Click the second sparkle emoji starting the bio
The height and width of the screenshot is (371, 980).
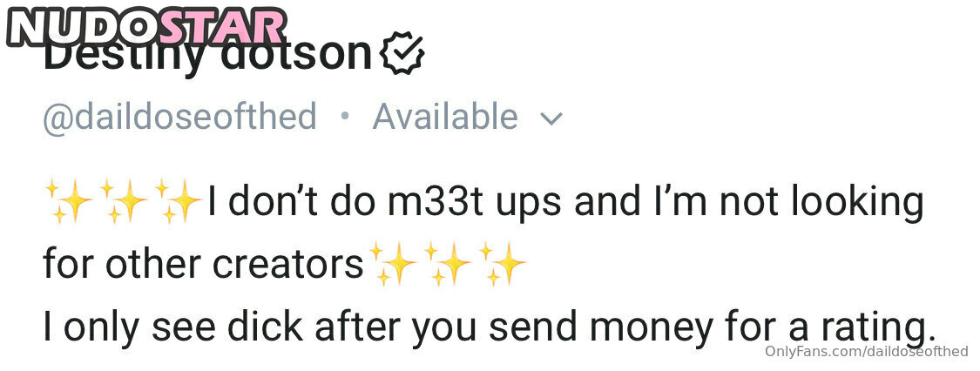tap(124, 202)
